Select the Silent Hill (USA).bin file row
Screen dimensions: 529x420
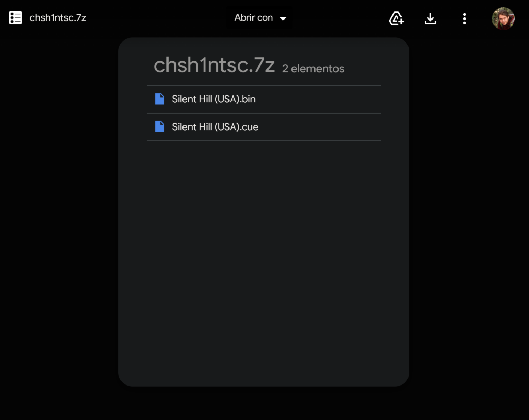pos(264,99)
